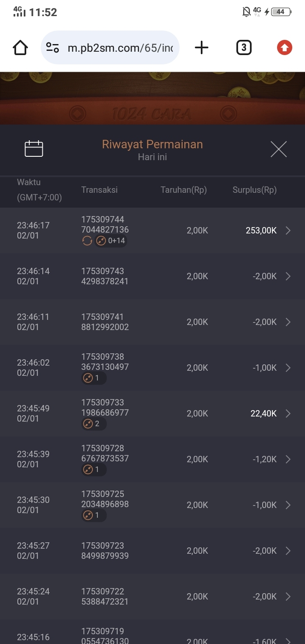
Task: Open the calendar date picker icon
Action: [x=34, y=149]
